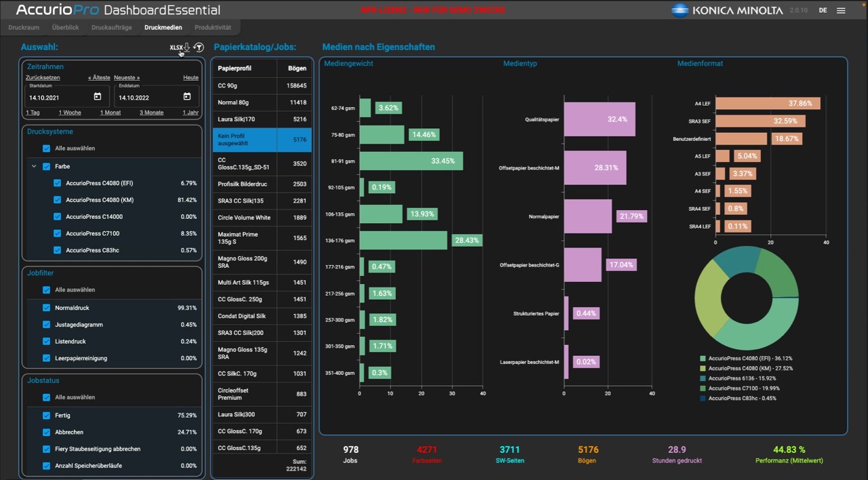
Task: Open the hamburger main menu
Action: click(841, 10)
